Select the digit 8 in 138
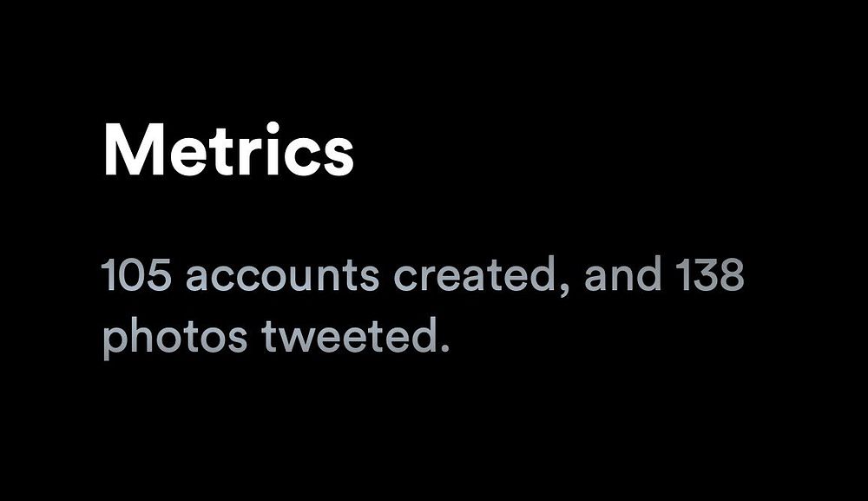This screenshot has height=501, width=868. click(731, 274)
